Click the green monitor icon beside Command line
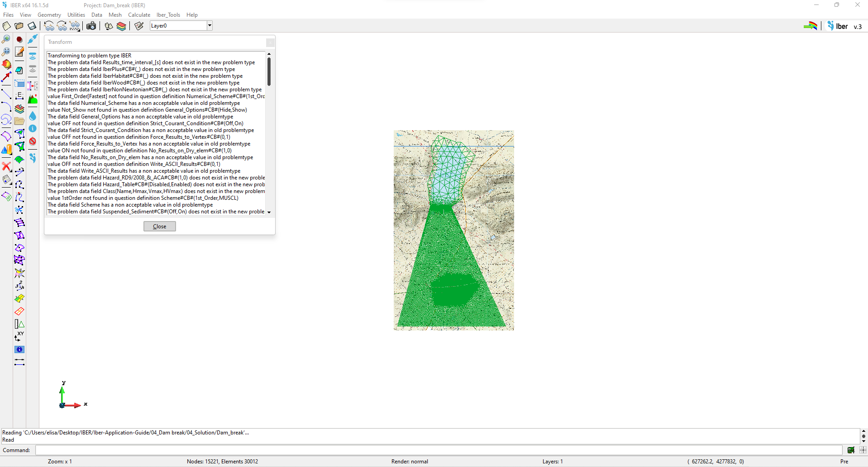The width and height of the screenshot is (868, 467). 851,450
